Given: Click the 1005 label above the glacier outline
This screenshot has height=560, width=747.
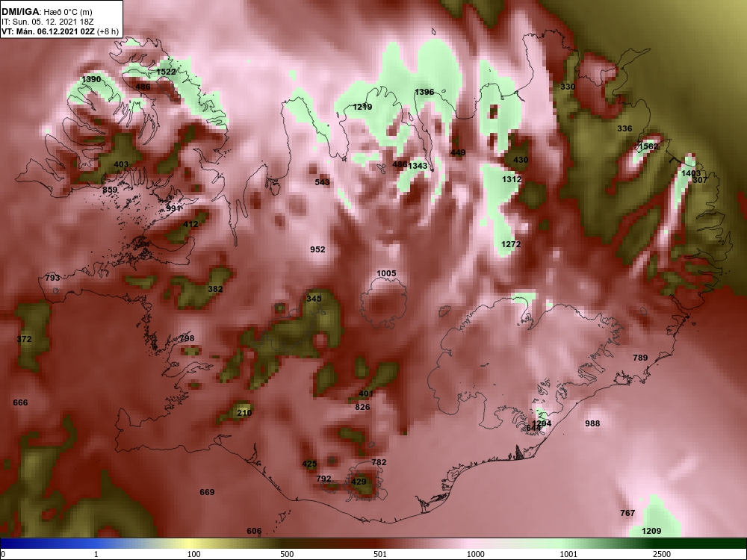Looking at the screenshot, I should coord(386,273).
